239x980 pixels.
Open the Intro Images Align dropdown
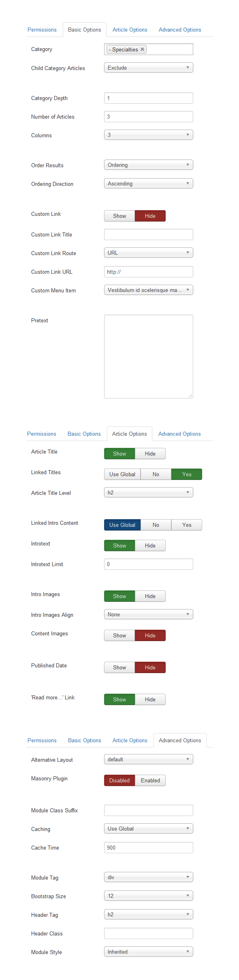point(149,614)
